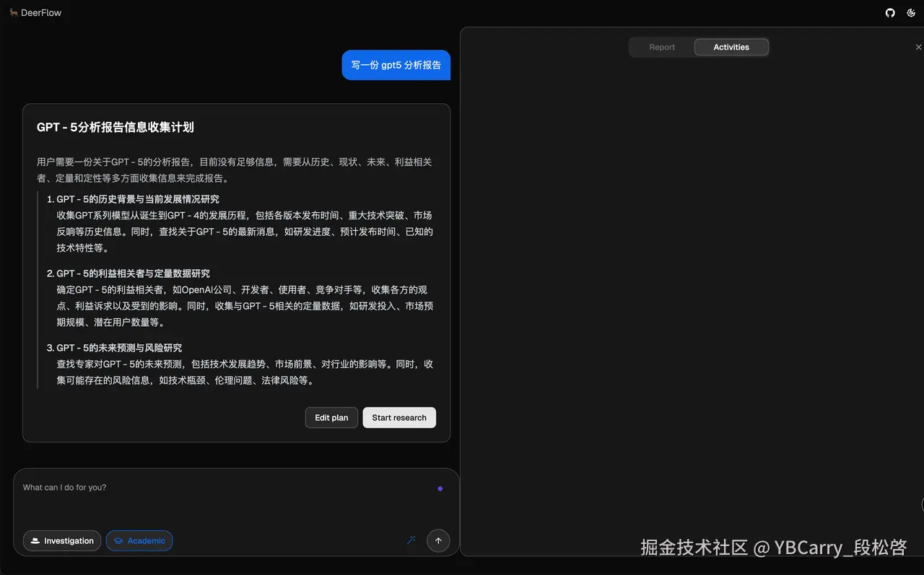Click step 3 heading 'GPT - 5的未来预测与风险研究'
This screenshot has width=924, height=575.
point(119,348)
